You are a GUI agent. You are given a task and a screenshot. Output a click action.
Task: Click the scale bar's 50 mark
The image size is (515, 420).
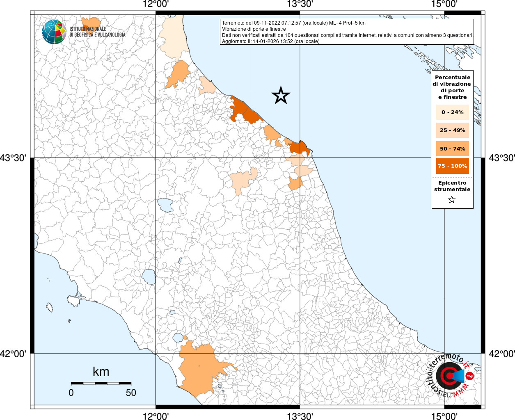pyautogui.click(x=131, y=393)
